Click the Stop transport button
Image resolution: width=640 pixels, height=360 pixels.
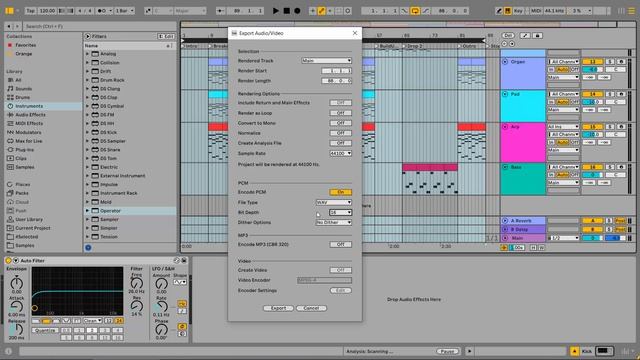287,11
